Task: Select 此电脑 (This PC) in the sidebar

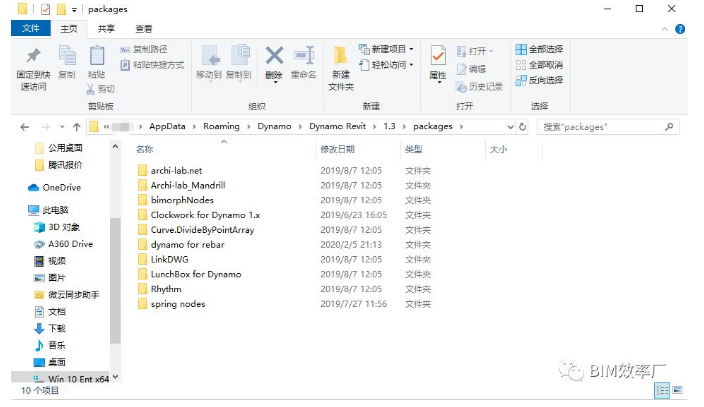Action: pos(48,210)
